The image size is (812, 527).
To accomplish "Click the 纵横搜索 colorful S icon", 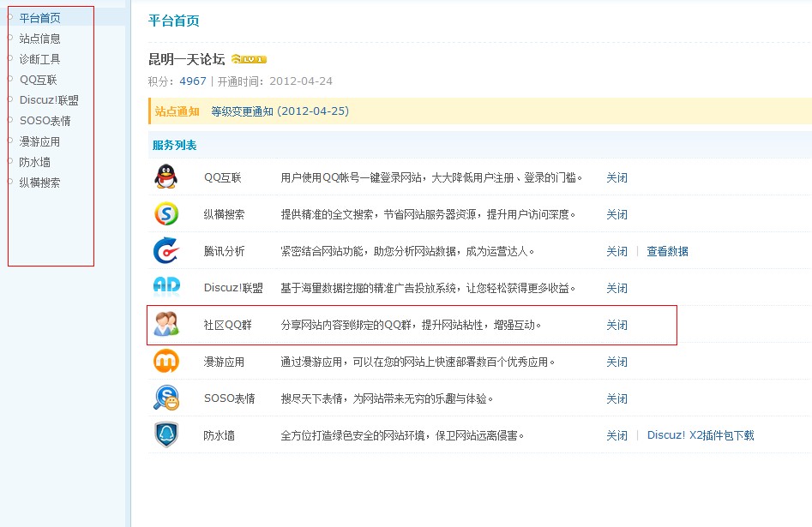I will click(166, 213).
